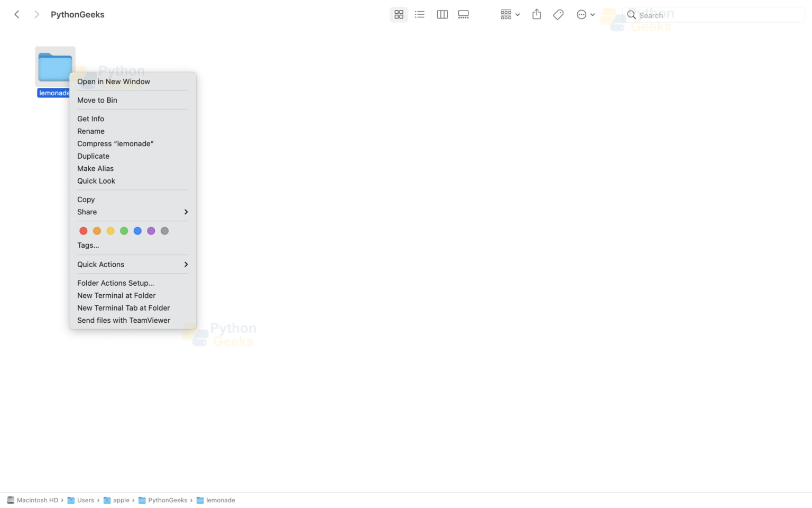Image resolution: width=812 pixels, height=508 pixels.
Task: Expand the Share submenu
Action: point(132,212)
